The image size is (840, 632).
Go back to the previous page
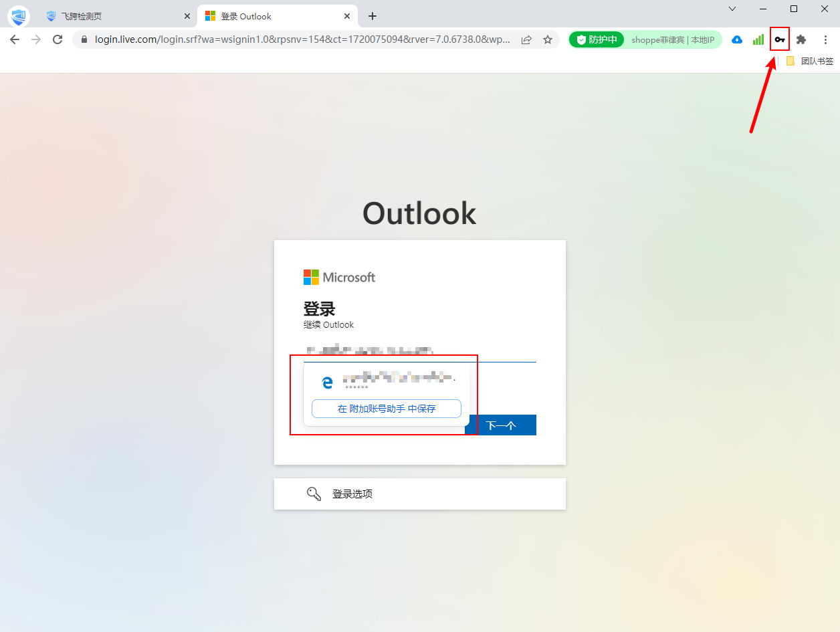[x=15, y=39]
